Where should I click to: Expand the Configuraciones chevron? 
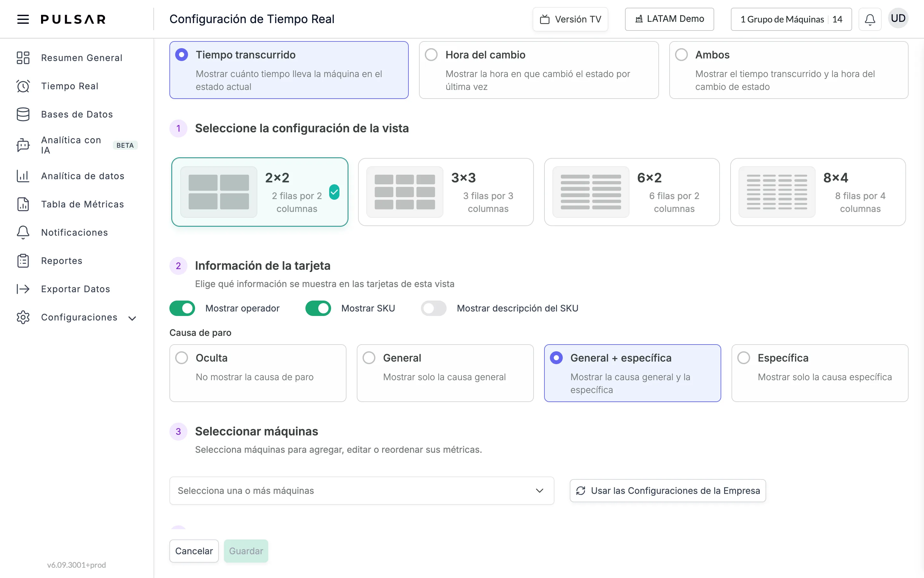[x=132, y=318]
